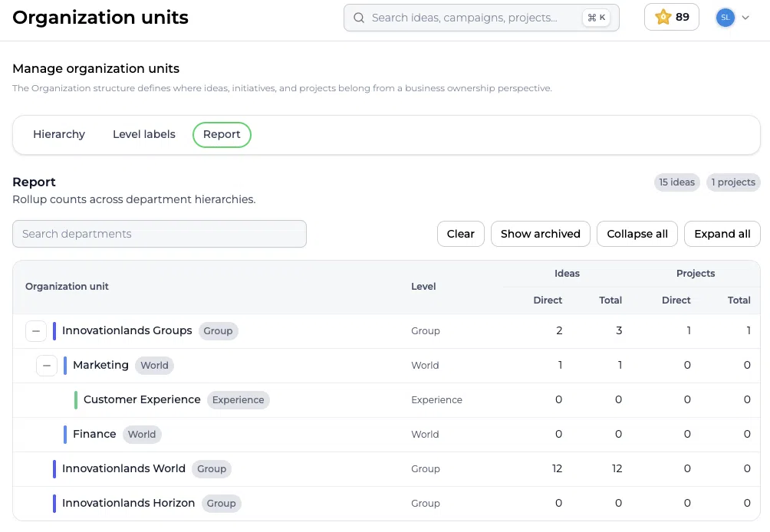Click the Level column header
The height and width of the screenshot is (532, 770).
(x=423, y=287)
